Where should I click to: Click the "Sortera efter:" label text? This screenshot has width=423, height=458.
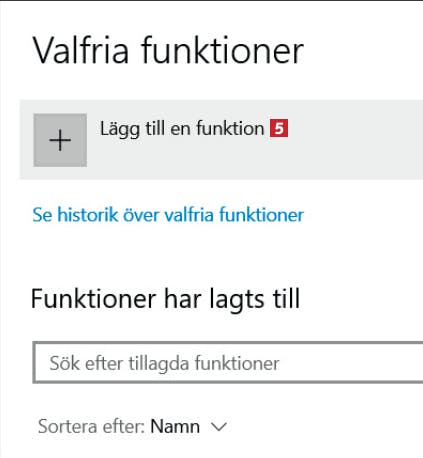pos(91,427)
